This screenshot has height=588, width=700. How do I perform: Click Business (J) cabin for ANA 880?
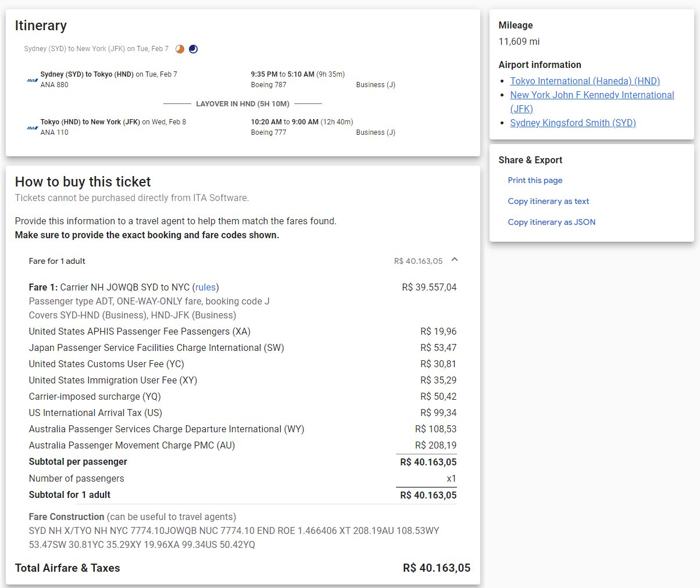point(376,85)
